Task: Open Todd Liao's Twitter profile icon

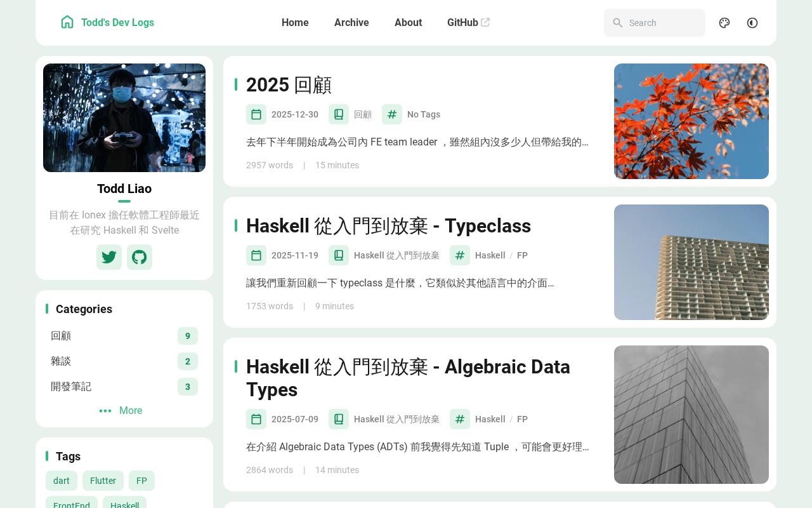Action: (109, 257)
